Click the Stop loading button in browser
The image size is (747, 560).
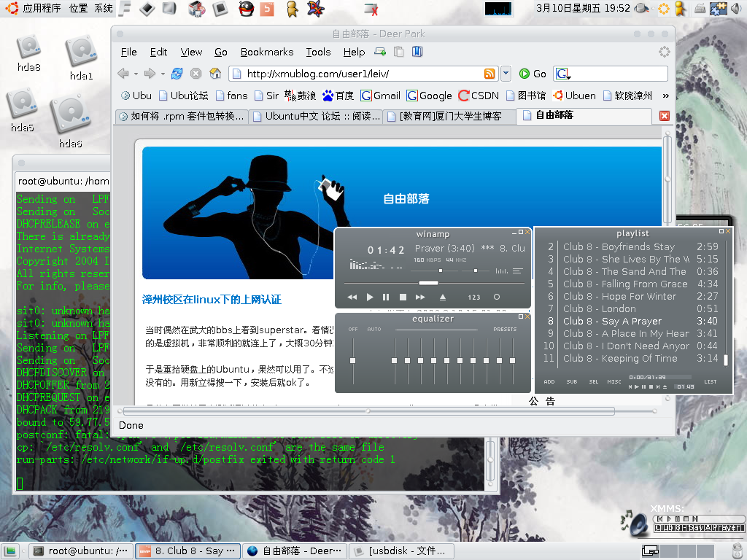(196, 74)
